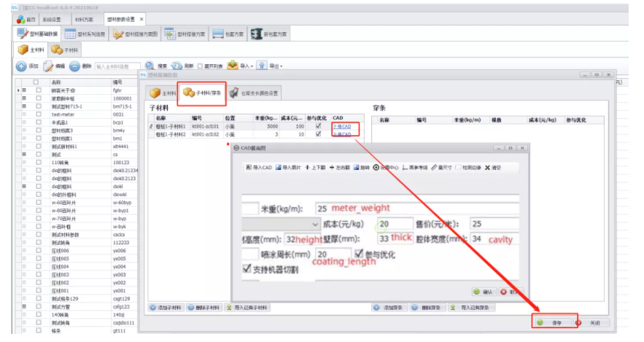The width and height of the screenshot is (644, 342).
Task: Click the 删除 (delete) minus icon
Action: pyautogui.click(x=76, y=66)
